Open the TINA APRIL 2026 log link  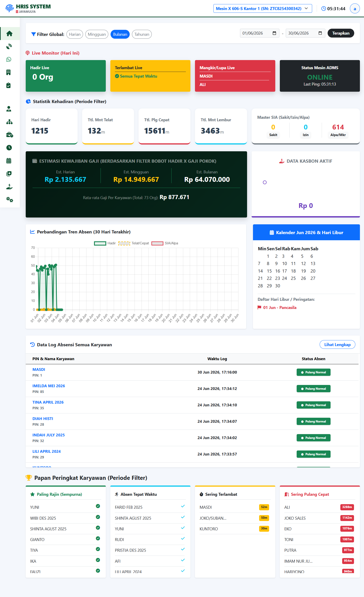pyautogui.click(x=48, y=402)
